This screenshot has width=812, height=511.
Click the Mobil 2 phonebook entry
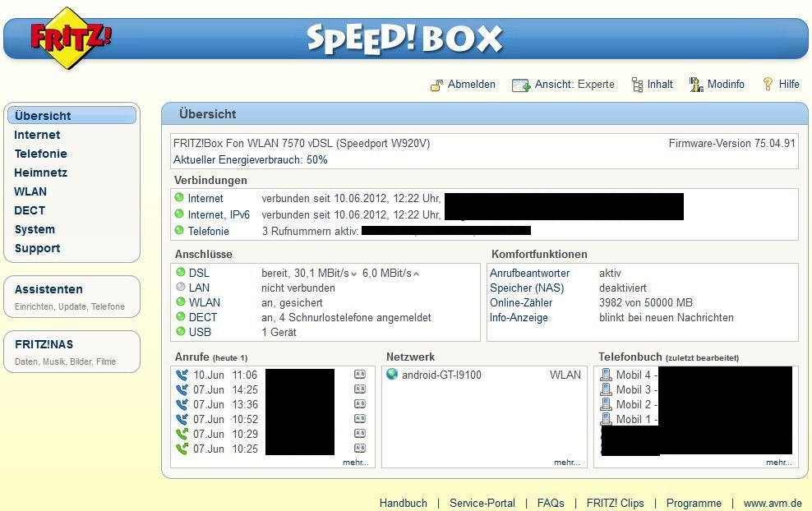pyautogui.click(x=634, y=404)
